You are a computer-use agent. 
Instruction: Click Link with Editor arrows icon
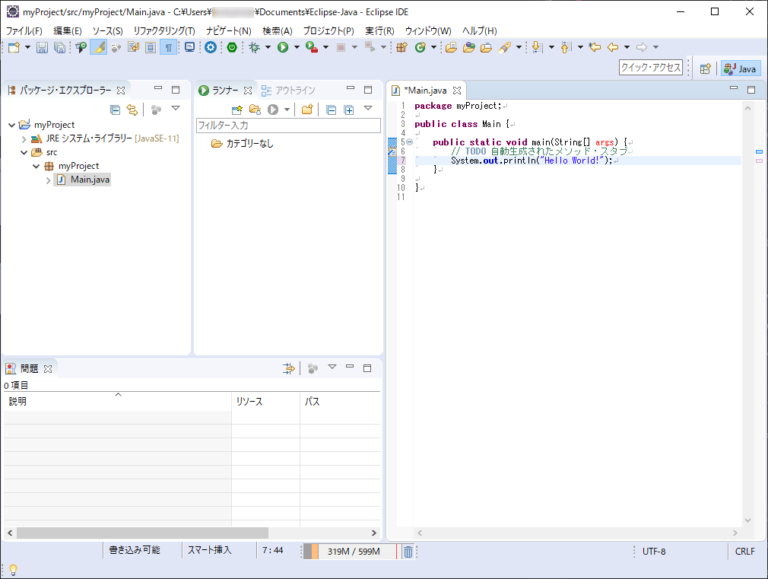tap(131, 109)
